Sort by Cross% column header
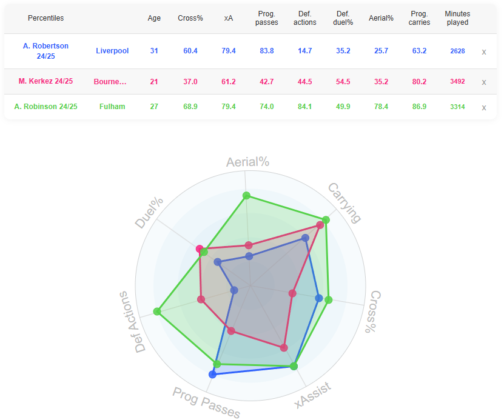The width and height of the screenshot is (504, 420). (190, 18)
